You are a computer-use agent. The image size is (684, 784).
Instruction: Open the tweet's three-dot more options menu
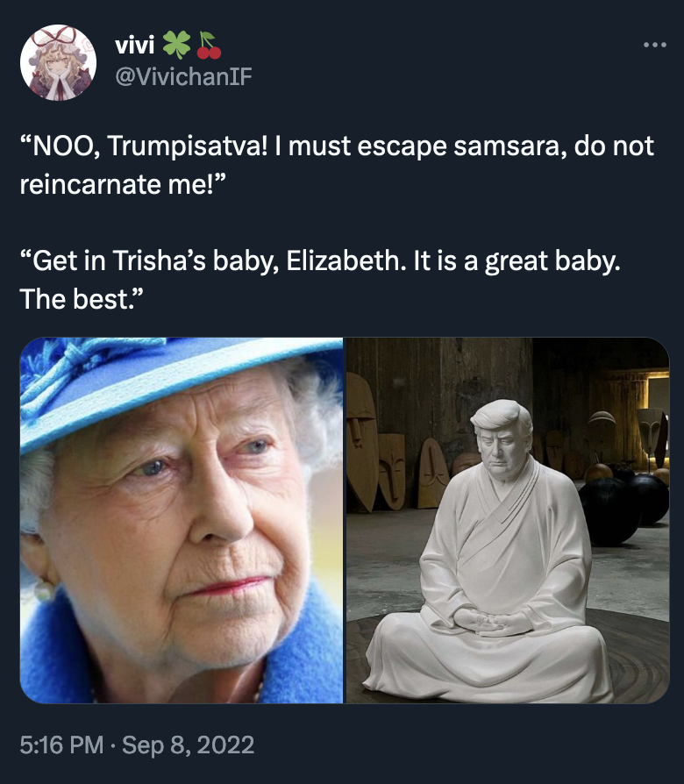tap(655, 45)
